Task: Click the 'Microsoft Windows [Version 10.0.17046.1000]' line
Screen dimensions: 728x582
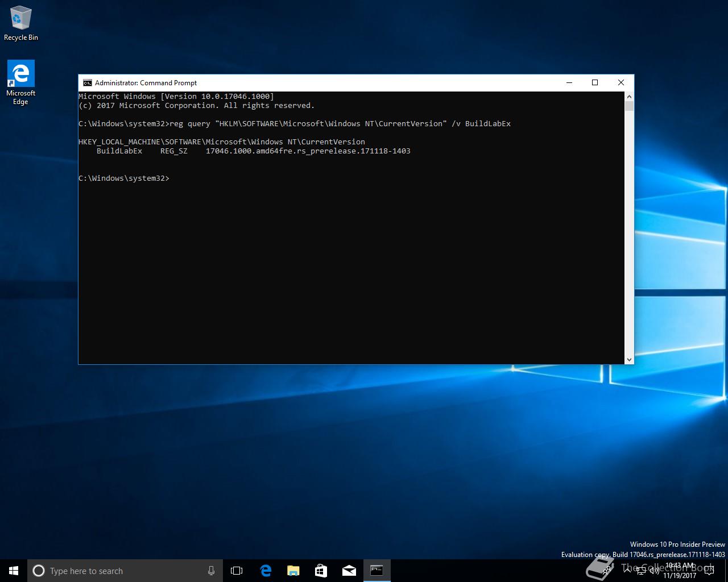Action: 176,96
